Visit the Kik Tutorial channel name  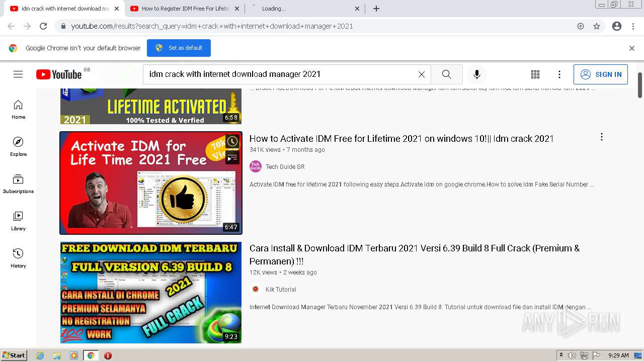tap(281, 290)
